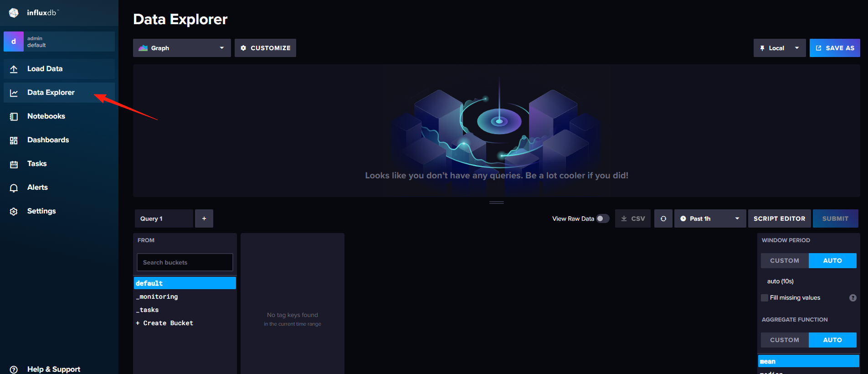Open the Local timezone dropdown
The width and height of the screenshot is (868, 374).
click(x=780, y=48)
